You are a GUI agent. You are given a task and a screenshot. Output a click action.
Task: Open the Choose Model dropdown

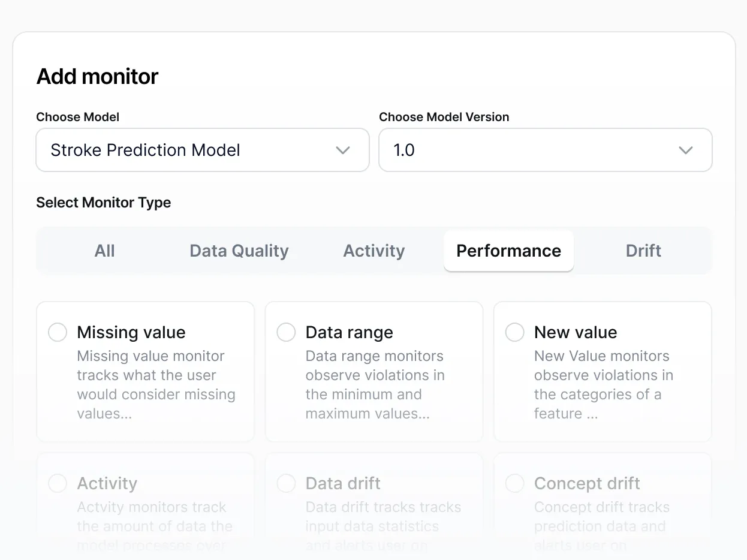pos(203,150)
